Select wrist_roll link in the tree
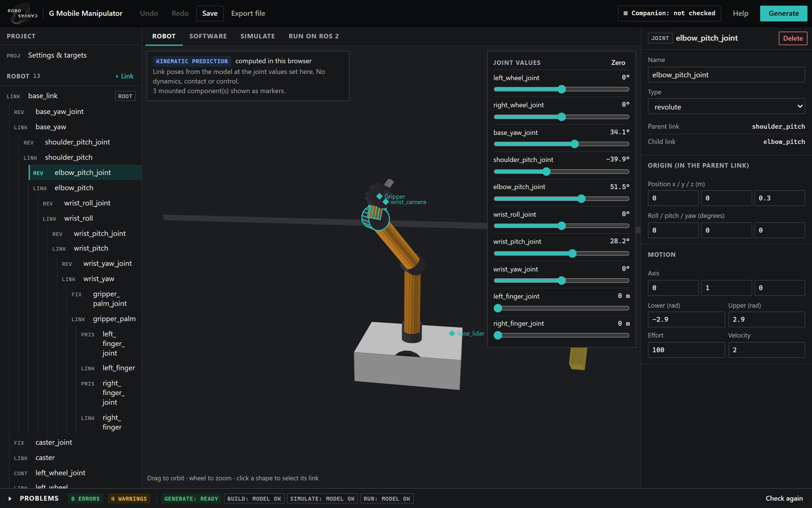Screen dimensions: 812x508 (90, 218)
